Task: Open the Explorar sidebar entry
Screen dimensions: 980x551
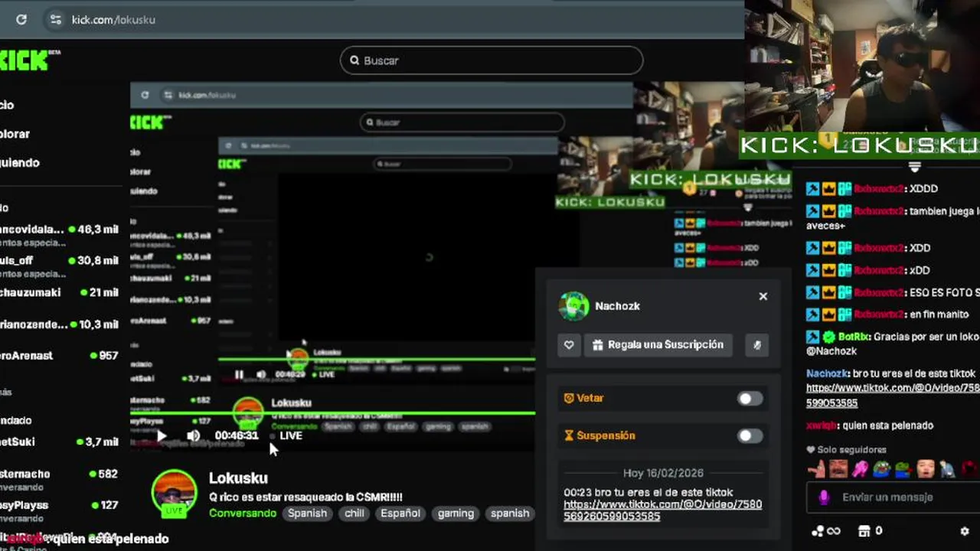Action: coord(15,134)
